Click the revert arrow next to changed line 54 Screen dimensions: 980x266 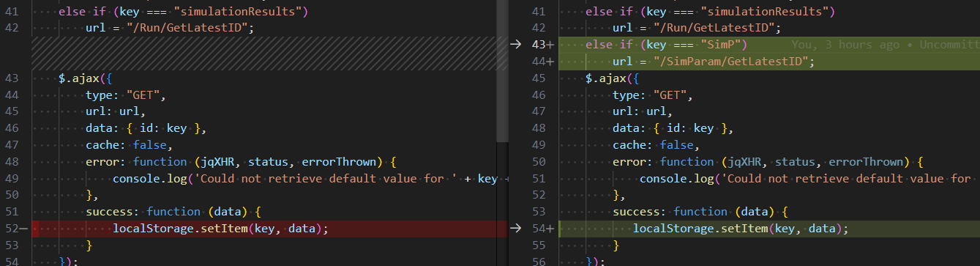(516, 229)
